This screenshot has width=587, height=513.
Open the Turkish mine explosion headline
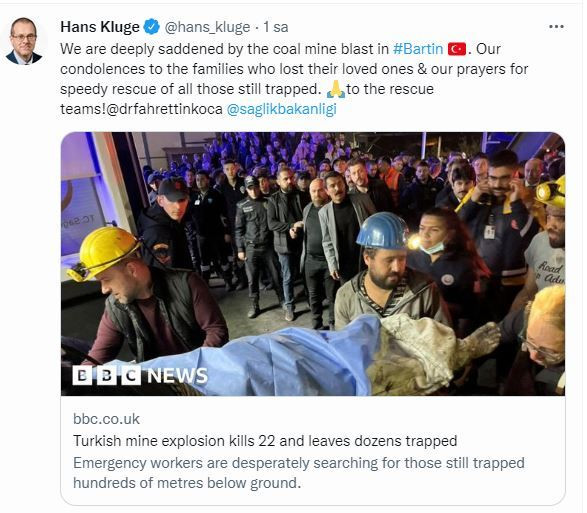click(265, 441)
